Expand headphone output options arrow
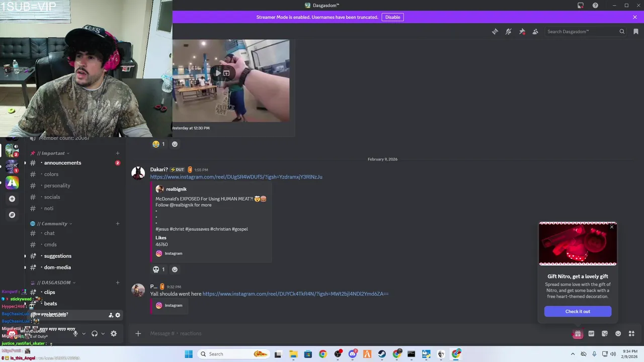644x362 pixels. click(x=103, y=334)
